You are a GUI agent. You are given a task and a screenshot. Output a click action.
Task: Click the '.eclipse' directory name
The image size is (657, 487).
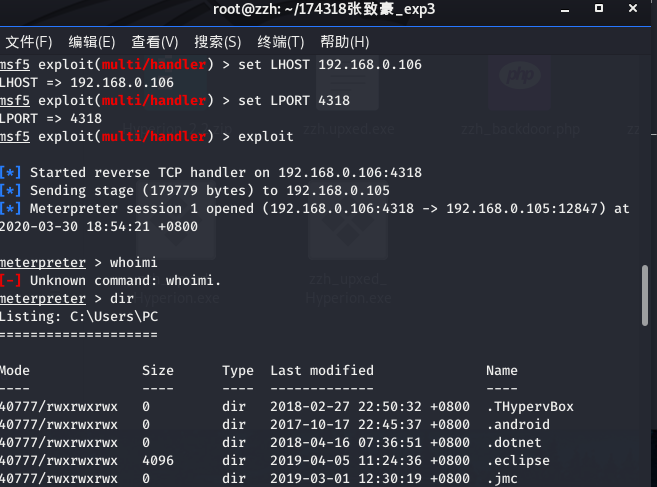click(518, 461)
